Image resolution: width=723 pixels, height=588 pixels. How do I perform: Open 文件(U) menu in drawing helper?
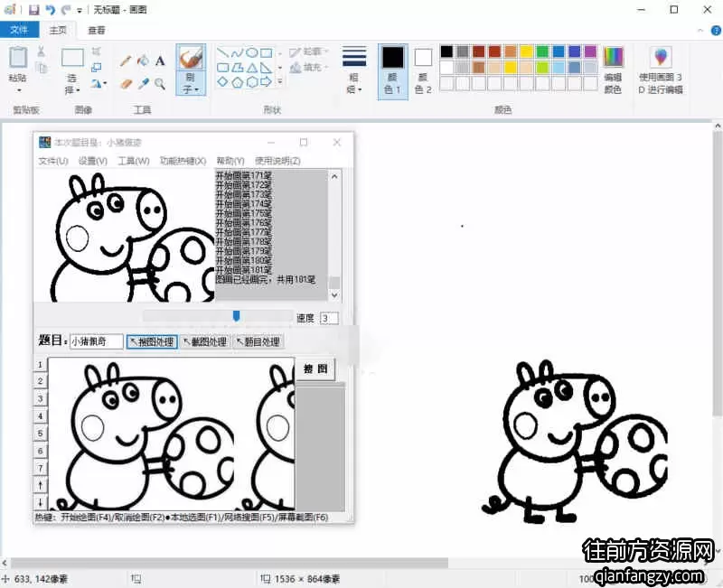pyautogui.click(x=53, y=161)
